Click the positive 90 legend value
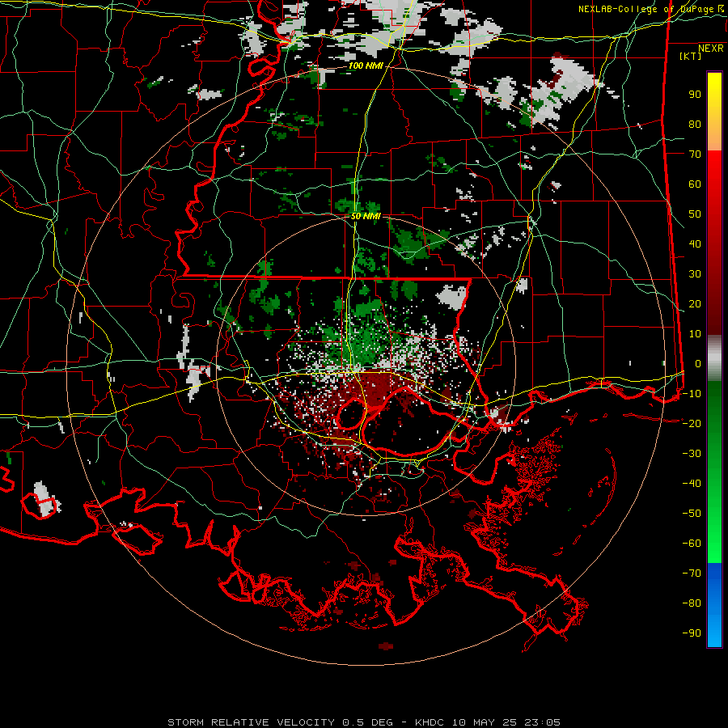This screenshot has width=728, height=728. [695, 95]
